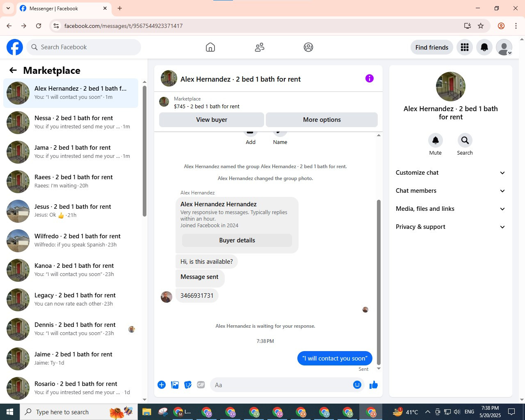Attach a photo file icon
The width and height of the screenshot is (525, 420).
(x=175, y=385)
